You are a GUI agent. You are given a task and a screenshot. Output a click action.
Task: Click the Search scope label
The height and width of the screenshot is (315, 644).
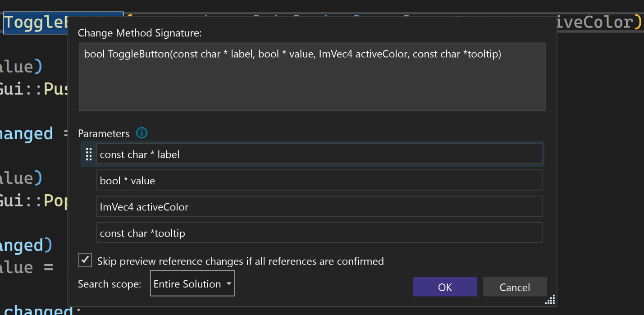(110, 284)
